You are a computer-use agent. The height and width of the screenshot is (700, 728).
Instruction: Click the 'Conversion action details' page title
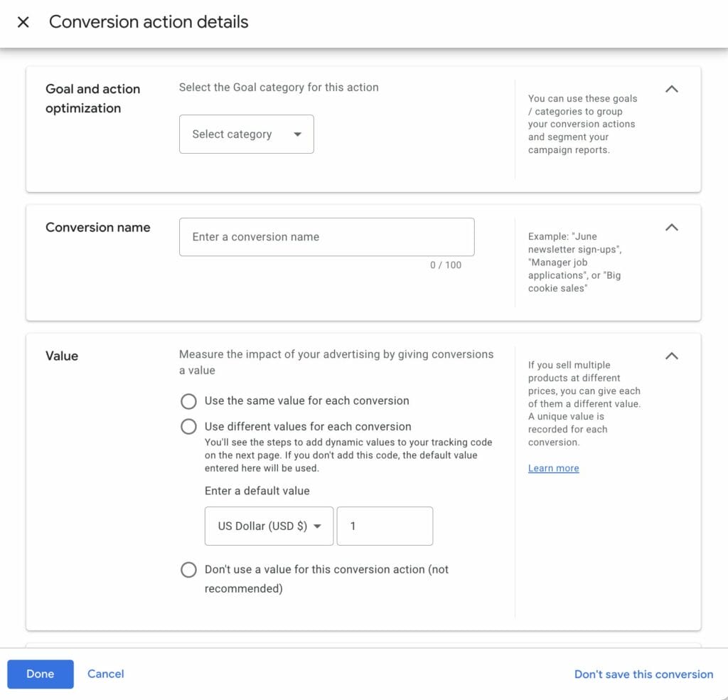tap(149, 22)
